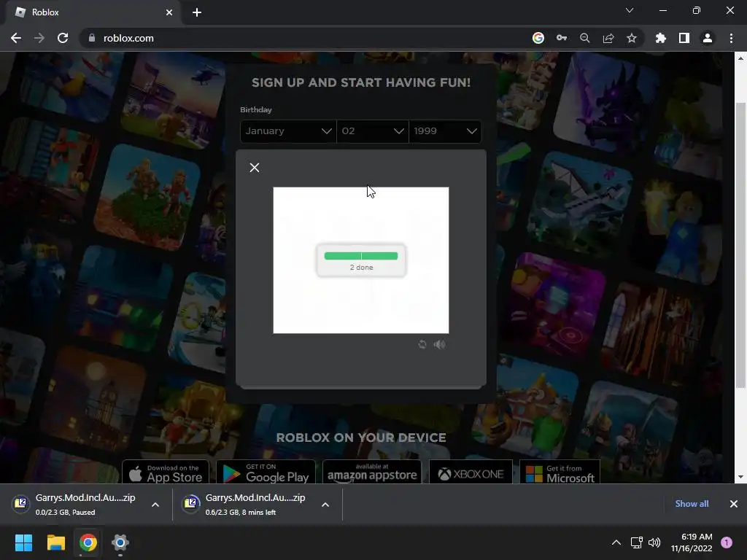747x560 pixels.
Task: Open the birthday day dropdown 02
Action: click(373, 131)
